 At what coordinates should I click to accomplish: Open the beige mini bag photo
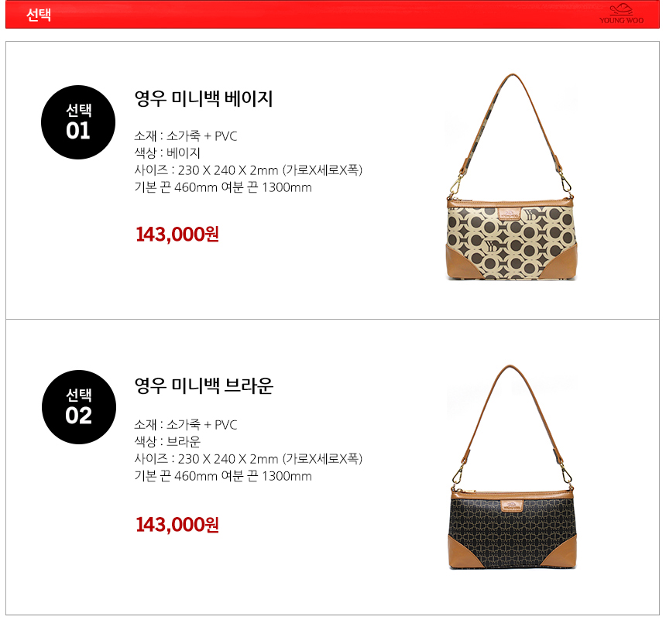[x=511, y=176]
